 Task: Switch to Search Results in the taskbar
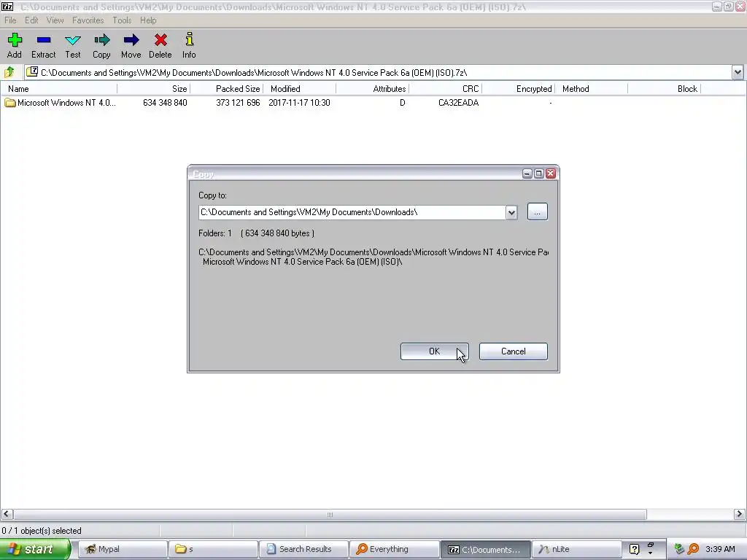click(304, 549)
